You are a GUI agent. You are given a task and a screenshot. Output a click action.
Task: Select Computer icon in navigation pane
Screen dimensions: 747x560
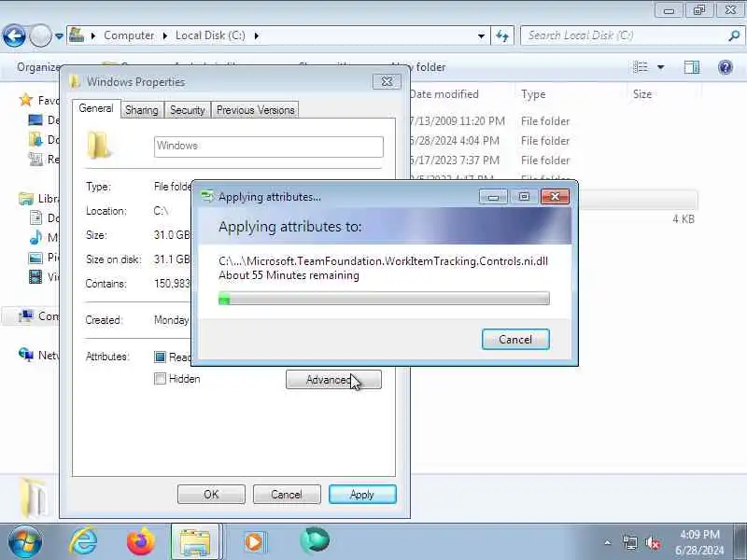coord(26,315)
